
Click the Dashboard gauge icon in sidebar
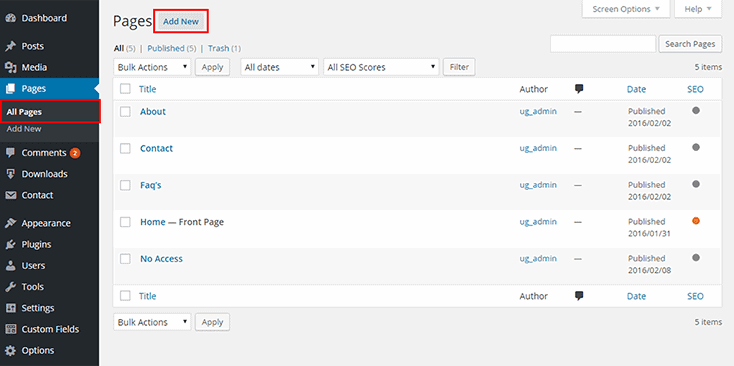pos(11,18)
